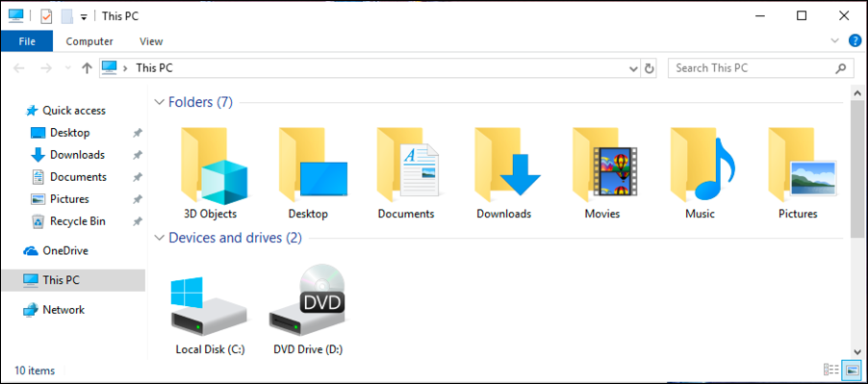Open Pictures in Quick access sidebar

click(x=60, y=199)
